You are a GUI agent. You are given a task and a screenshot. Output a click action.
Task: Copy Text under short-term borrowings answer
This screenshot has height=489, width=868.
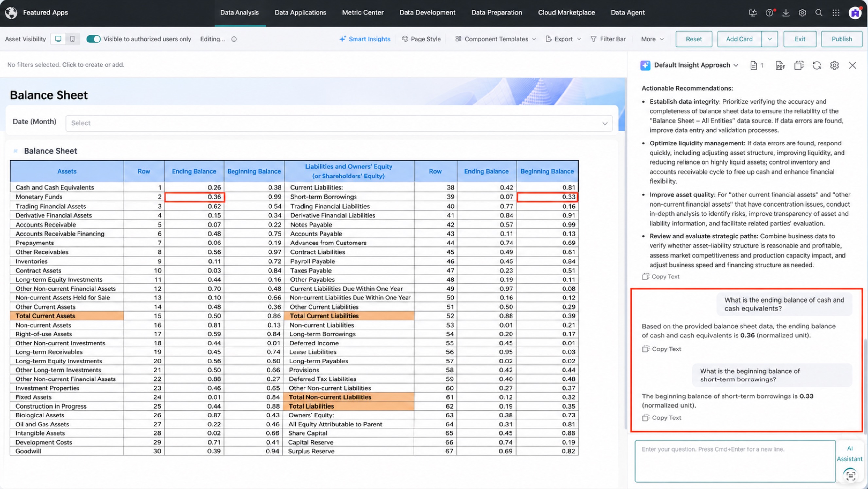click(x=661, y=418)
